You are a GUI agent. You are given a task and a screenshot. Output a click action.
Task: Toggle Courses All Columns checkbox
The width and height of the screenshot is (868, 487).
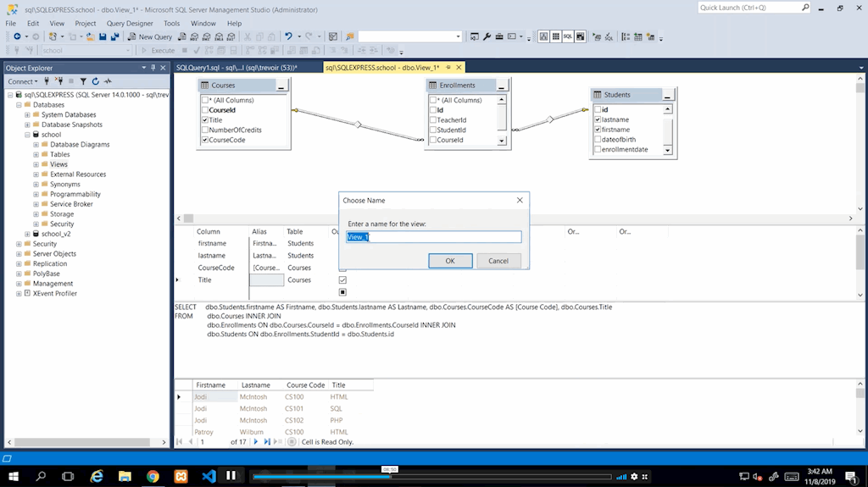(205, 100)
